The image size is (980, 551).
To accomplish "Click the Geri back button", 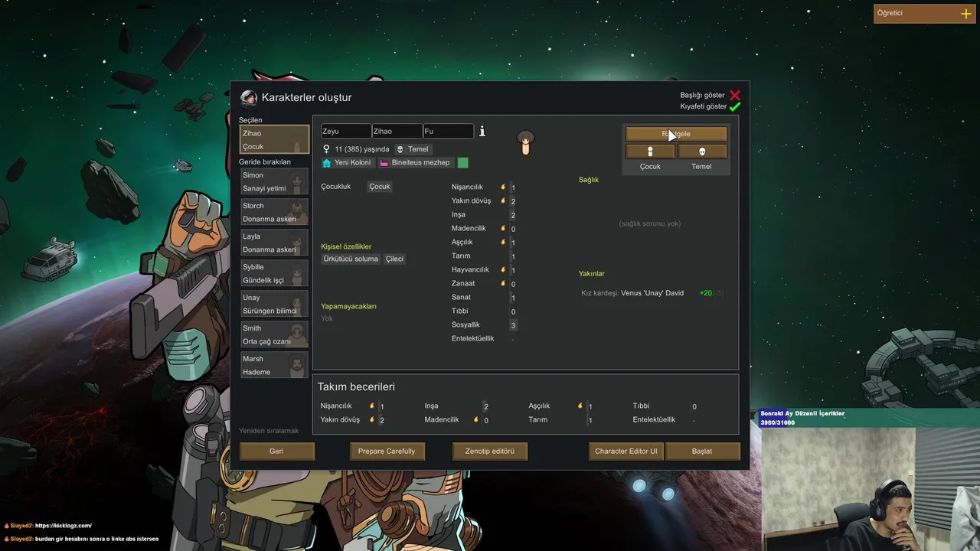I will (276, 451).
